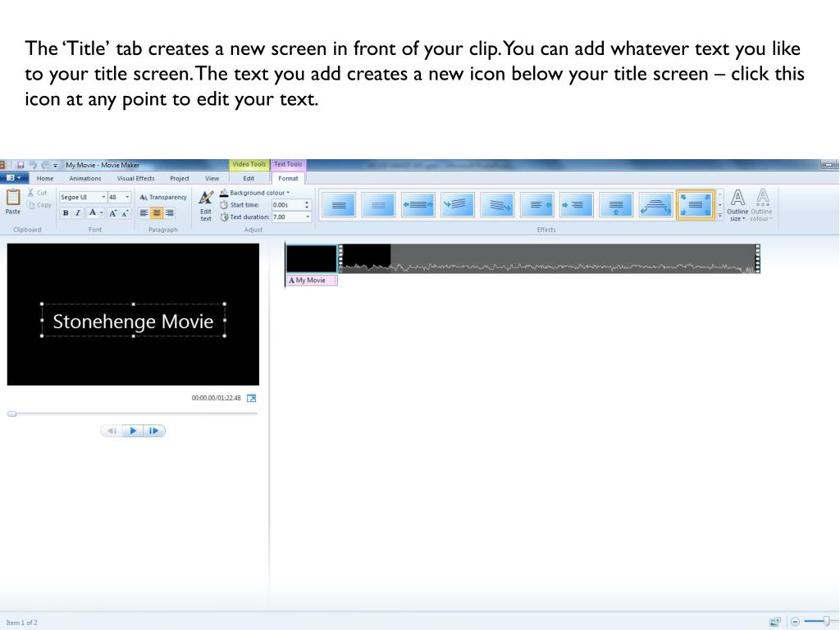The width and height of the screenshot is (840, 630).
Task: Open the blue application menu button
Action: click(x=14, y=178)
